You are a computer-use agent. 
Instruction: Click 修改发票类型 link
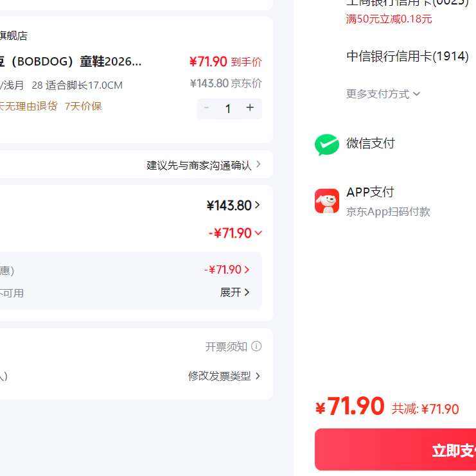[x=224, y=376]
